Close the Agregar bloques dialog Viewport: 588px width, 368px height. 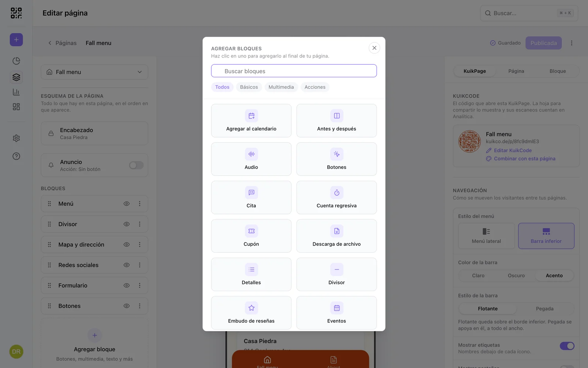(x=374, y=48)
